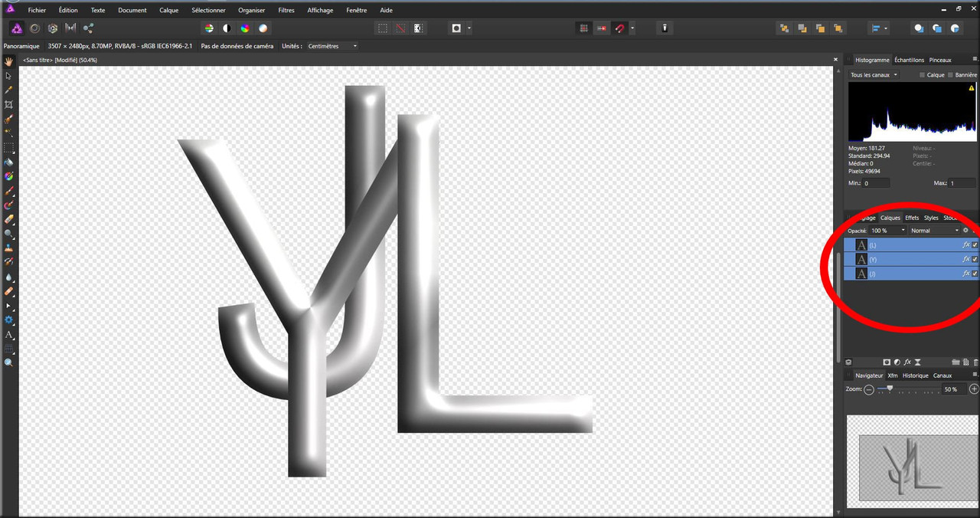Screen dimensions: 980x518
Task: Switch to the Styles tab
Action: coord(931,218)
